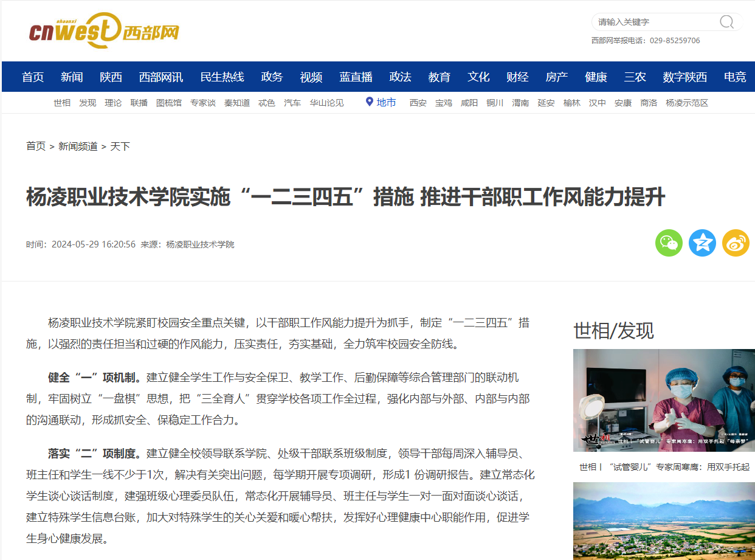
Task: Share article to Weibo icon
Action: [x=736, y=243]
